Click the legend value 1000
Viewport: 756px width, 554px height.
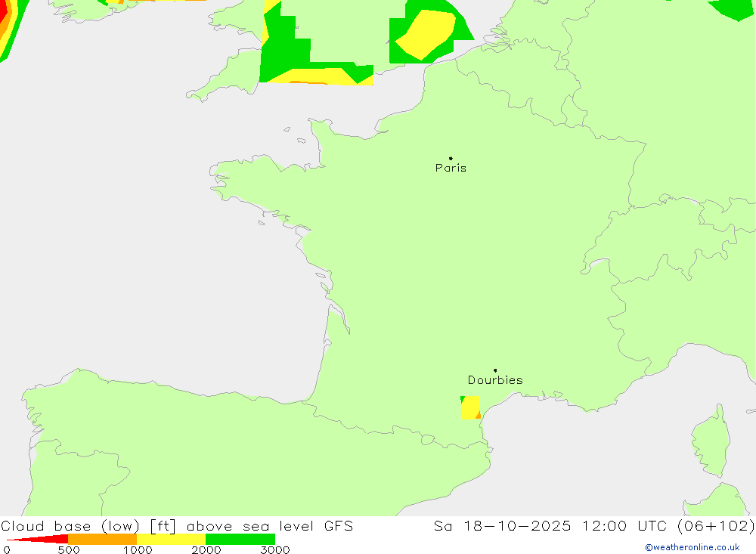[x=138, y=549]
